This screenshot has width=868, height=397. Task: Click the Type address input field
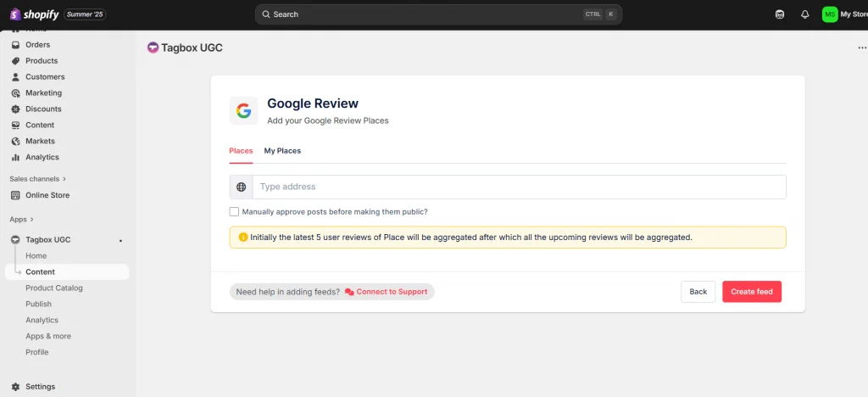(519, 187)
